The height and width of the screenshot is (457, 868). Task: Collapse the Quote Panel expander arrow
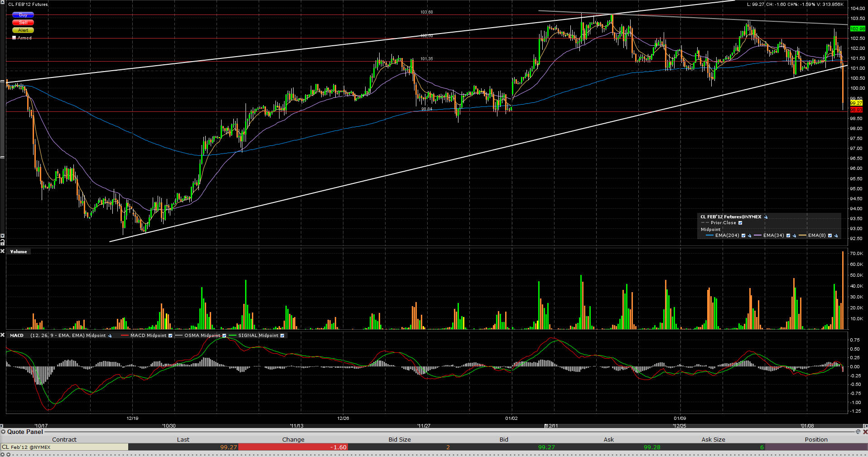(x=3, y=432)
